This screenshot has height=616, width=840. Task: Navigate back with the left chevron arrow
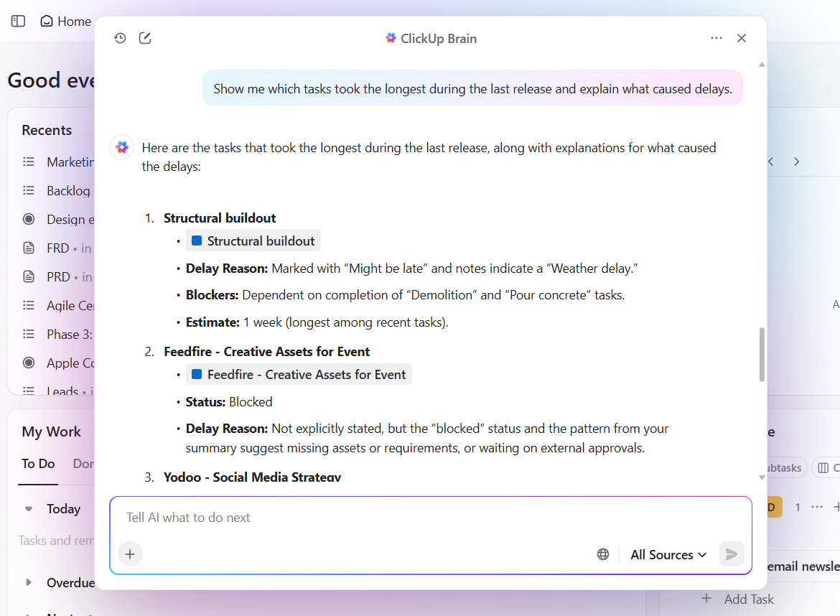[770, 162]
